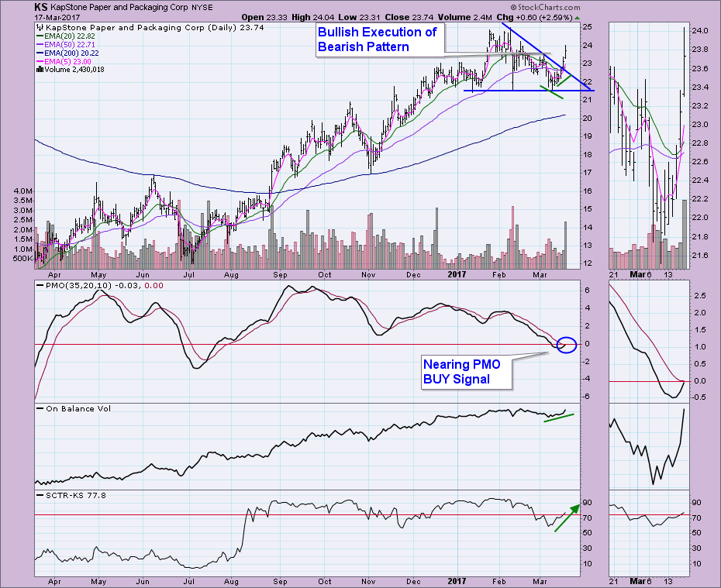
Task: Click the green trendline on On Balance Vol
Action: tap(558, 418)
